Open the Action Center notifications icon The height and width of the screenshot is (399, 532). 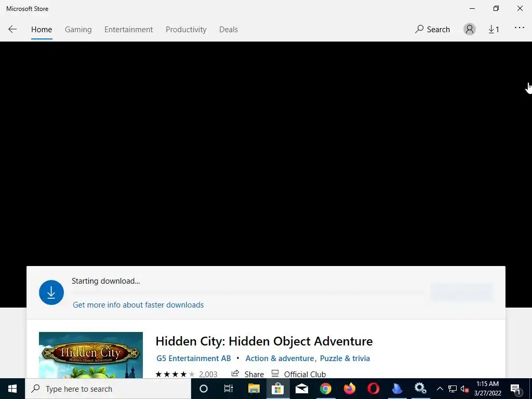[x=515, y=389]
